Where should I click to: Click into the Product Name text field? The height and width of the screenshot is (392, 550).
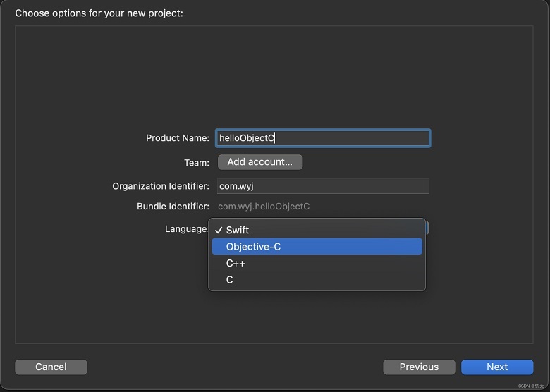point(323,138)
